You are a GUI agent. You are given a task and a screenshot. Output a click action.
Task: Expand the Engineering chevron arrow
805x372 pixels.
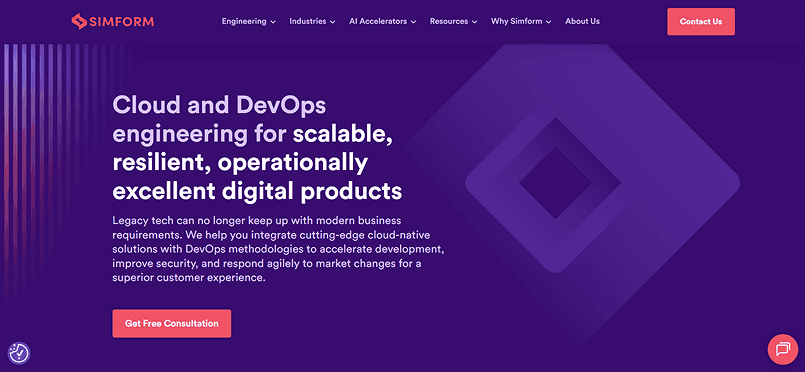click(273, 22)
